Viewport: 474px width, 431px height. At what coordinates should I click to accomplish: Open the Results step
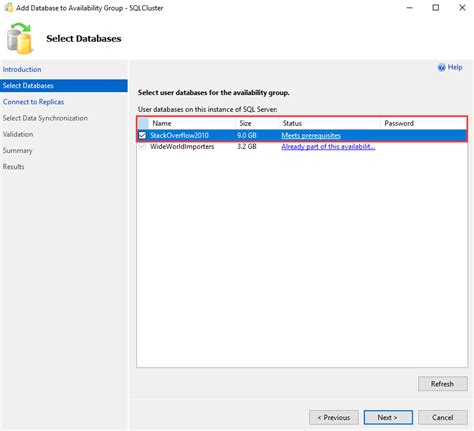click(14, 167)
